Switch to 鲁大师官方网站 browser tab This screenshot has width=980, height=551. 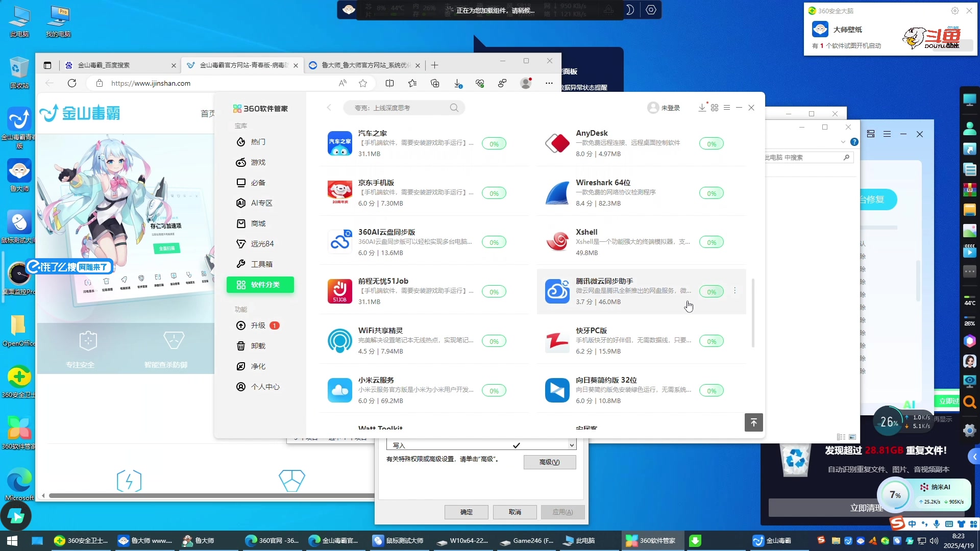tap(364, 65)
